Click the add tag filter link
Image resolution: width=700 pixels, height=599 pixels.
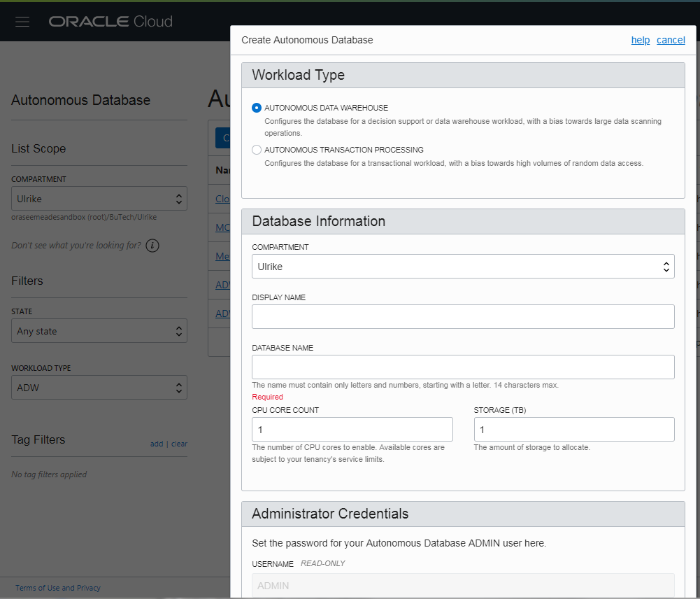click(x=157, y=444)
